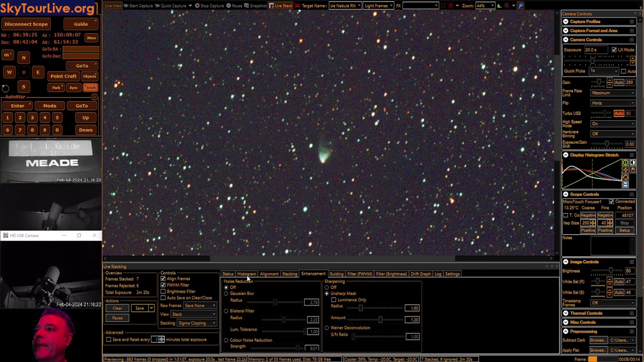Reset histogram stretch with circular arrow
The width and height of the screenshot is (644, 362).
(625, 177)
